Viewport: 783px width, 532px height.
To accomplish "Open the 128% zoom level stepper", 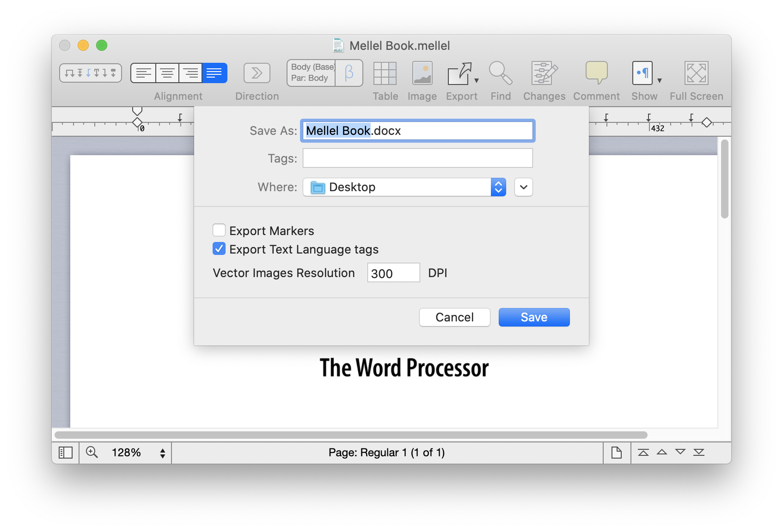I will 163,453.
